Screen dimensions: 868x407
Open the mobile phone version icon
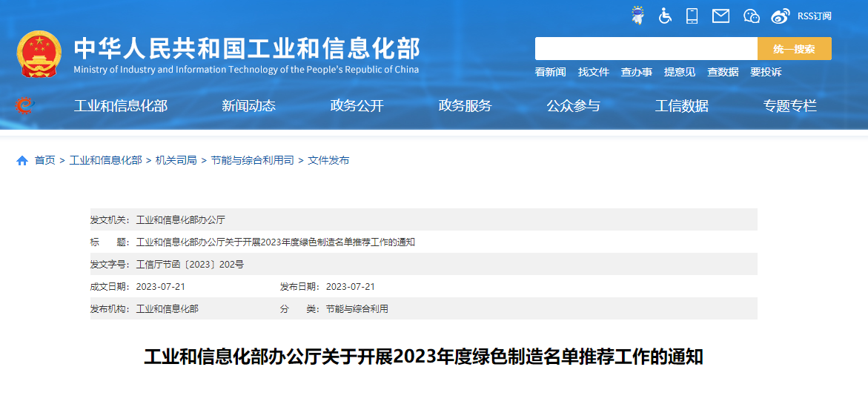point(692,16)
